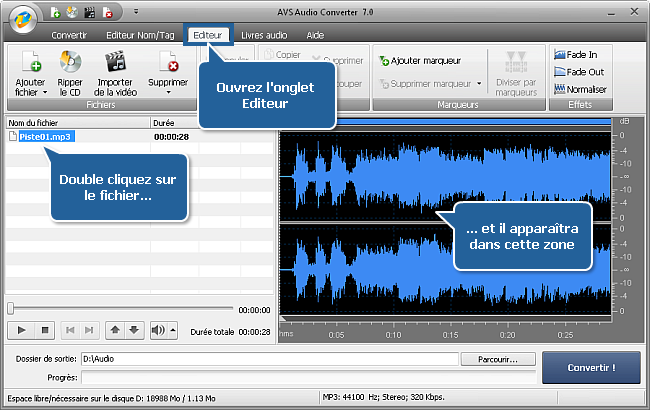Viewport: 650px width, 410px height.
Task: Expand the Ajouter fichier dropdown arrow
Action: 30,94
